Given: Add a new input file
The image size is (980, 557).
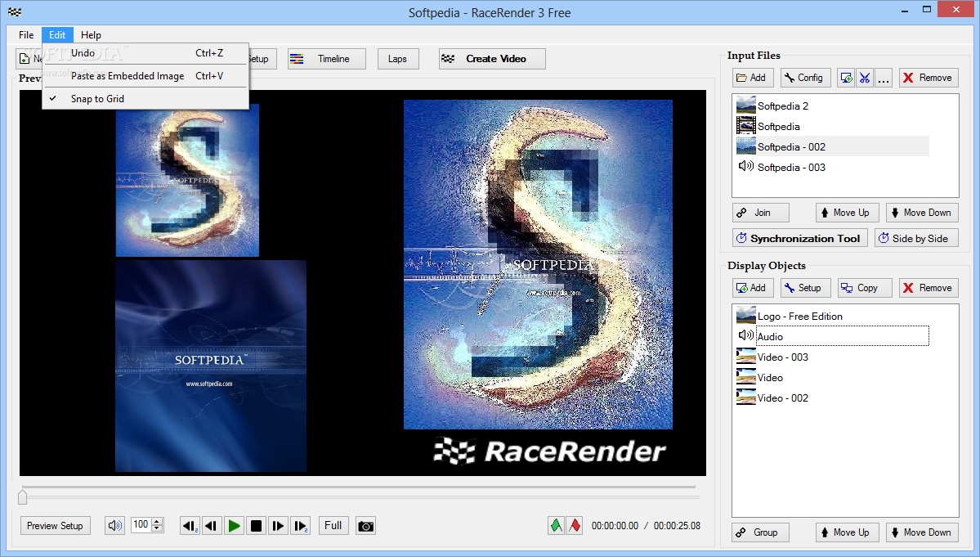Looking at the screenshot, I should (x=753, y=78).
